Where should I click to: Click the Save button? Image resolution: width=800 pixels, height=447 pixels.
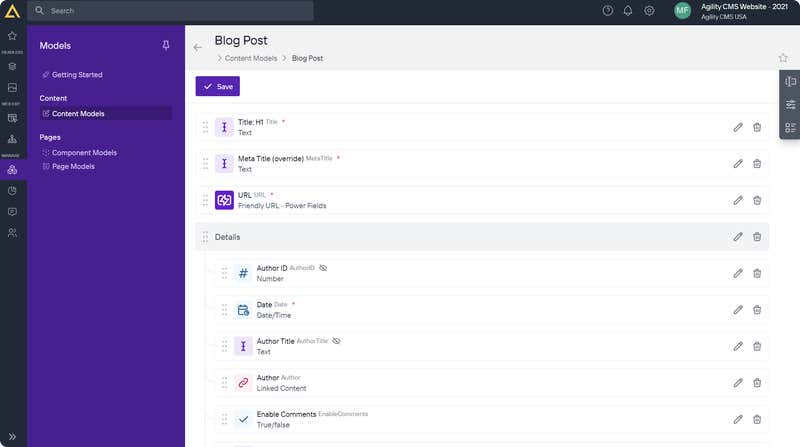(218, 86)
